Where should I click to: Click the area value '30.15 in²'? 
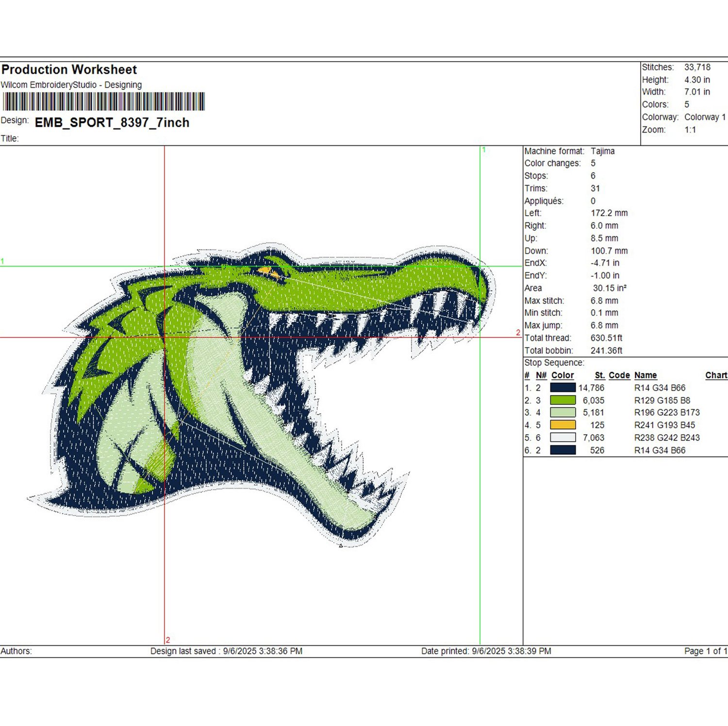pyautogui.click(x=610, y=288)
